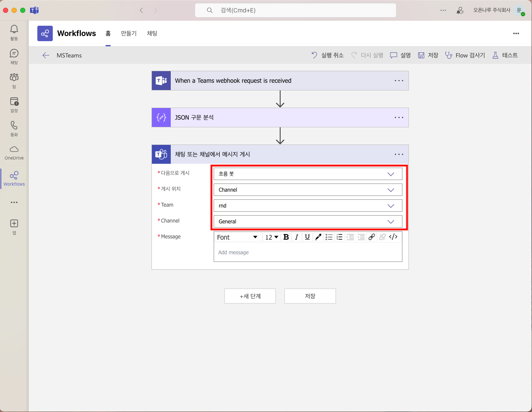The width and height of the screenshot is (532, 412).
Task: Toggle underline formatting in message editor
Action: 307,237
